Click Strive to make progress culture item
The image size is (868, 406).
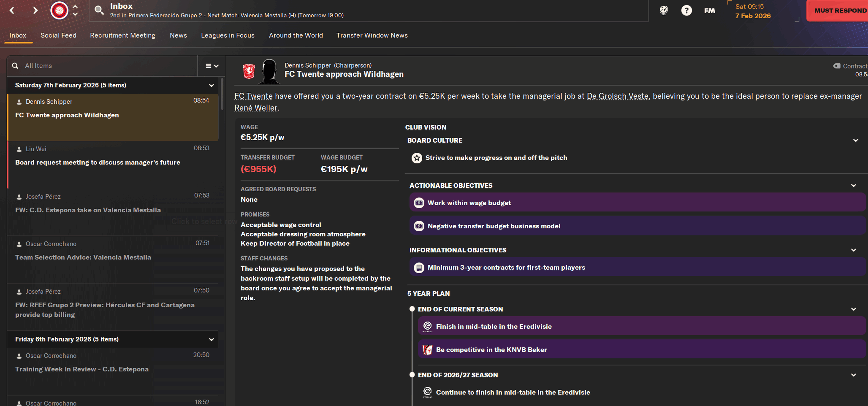pos(496,158)
